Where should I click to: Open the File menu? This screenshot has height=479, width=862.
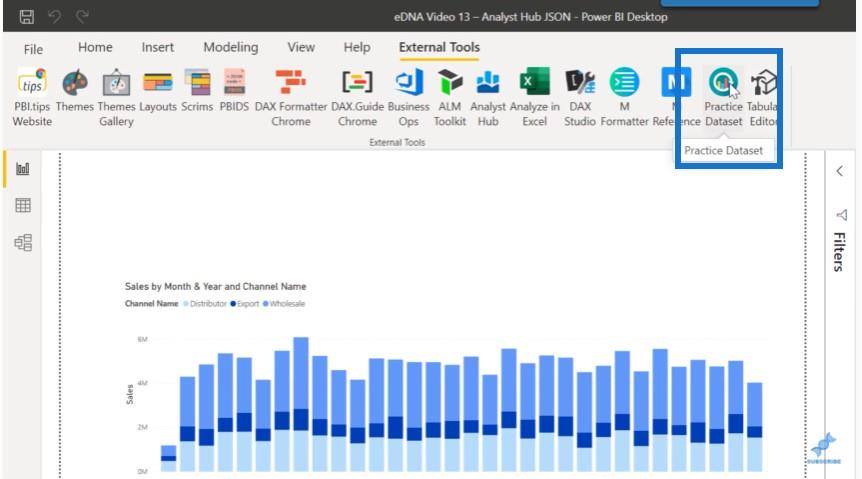tap(33, 48)
